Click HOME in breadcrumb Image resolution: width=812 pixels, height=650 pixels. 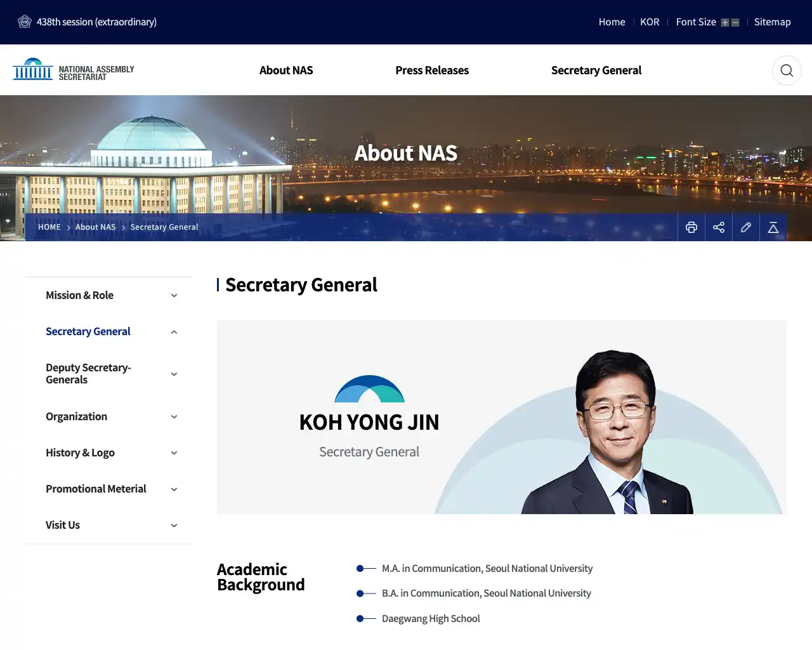click(x=49, y=227)
